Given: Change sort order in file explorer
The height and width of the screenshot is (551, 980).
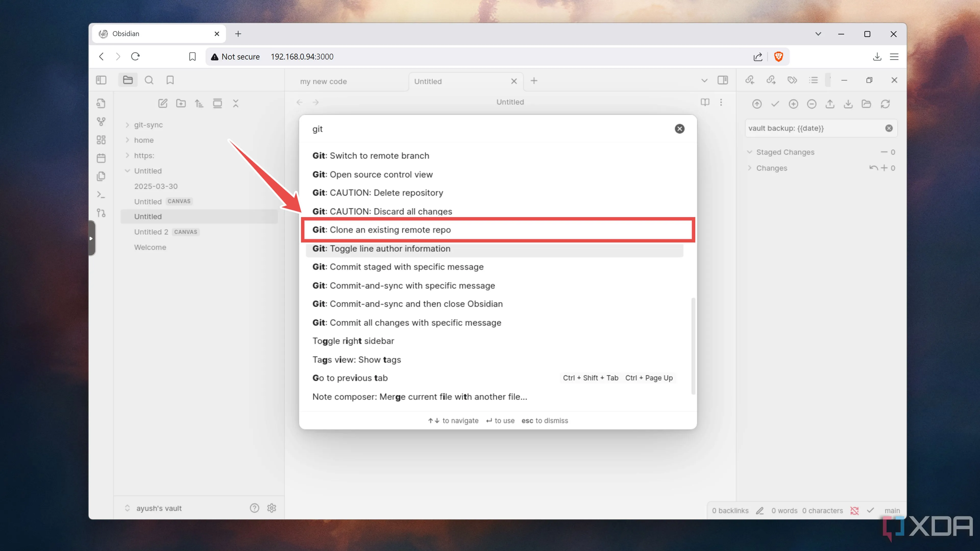Looking at the screenshot, I should tap(199, 103).
